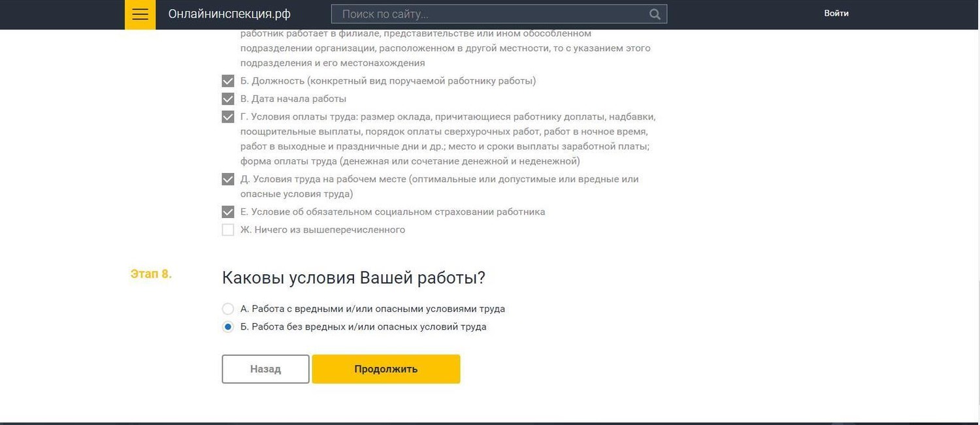This screenshot has height=425, width=980.
Task: Click the Этап 8. step label
Action: tap(151, 274)
